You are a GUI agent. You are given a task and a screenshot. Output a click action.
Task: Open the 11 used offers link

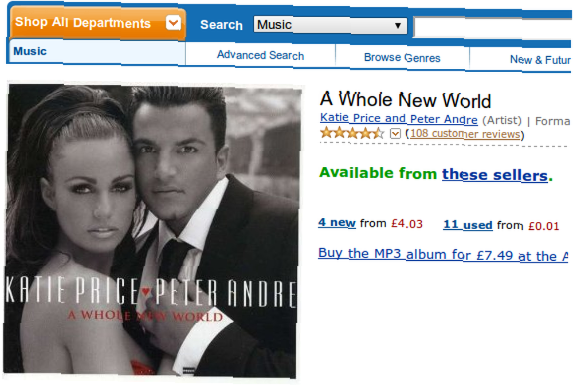(x=468, y=225)
